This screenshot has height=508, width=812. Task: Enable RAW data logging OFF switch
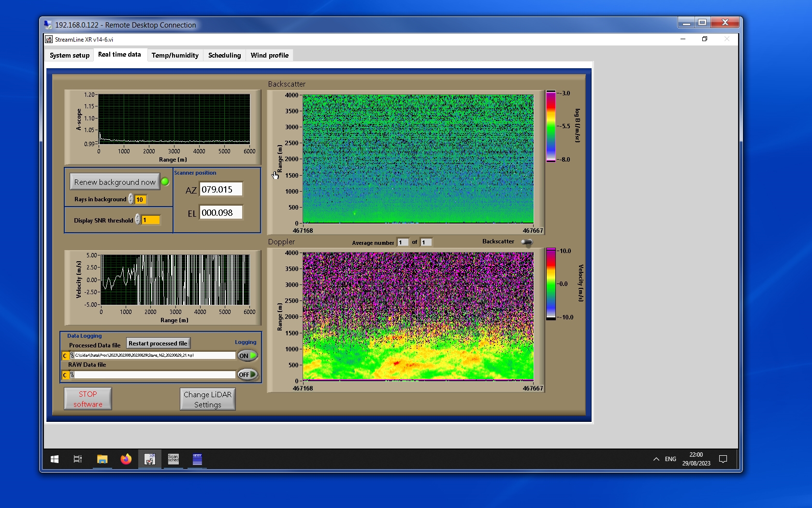point(247,374)
